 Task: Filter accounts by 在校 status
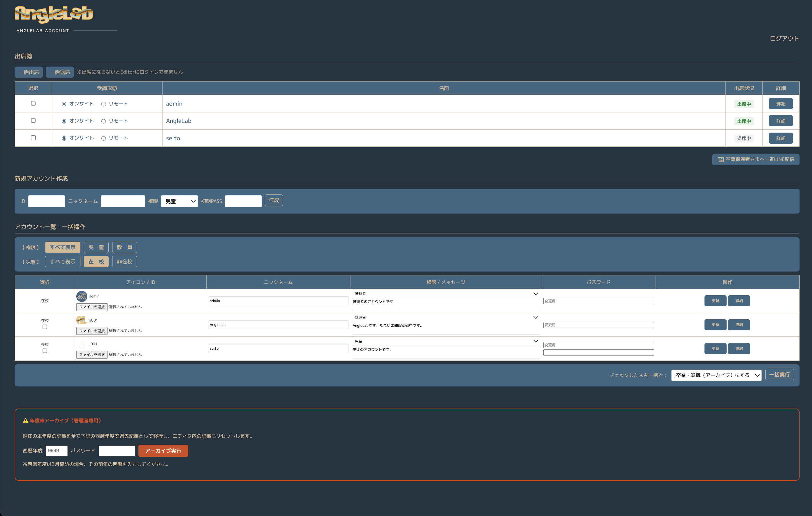coord(96,262)
